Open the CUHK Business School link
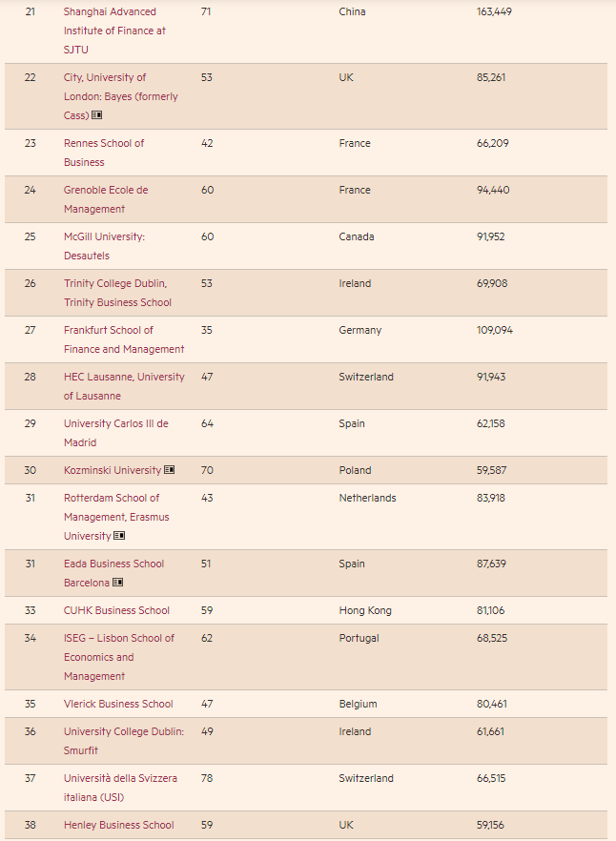616x841 pixels. pyautogui.click(x=116, y=610)
